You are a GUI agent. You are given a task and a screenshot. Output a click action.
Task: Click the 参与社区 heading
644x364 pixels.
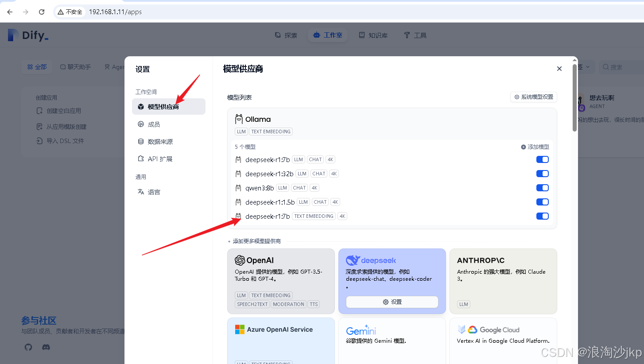click(39, 321)
